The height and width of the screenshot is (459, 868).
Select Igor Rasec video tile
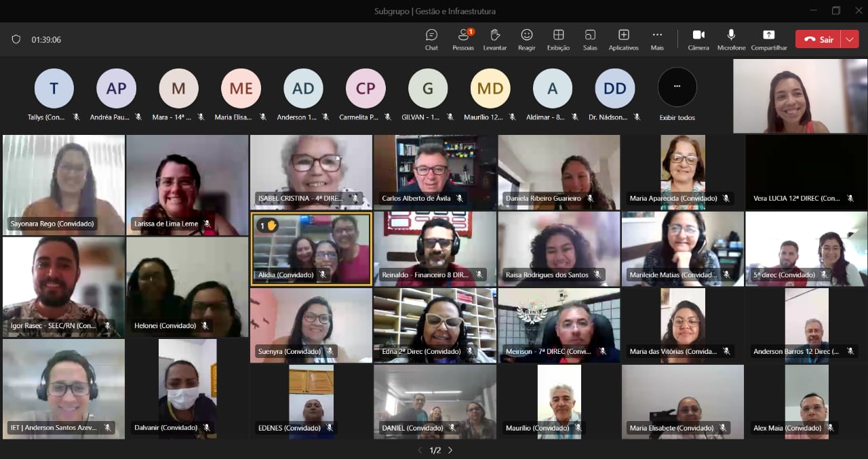pos(64,287)
